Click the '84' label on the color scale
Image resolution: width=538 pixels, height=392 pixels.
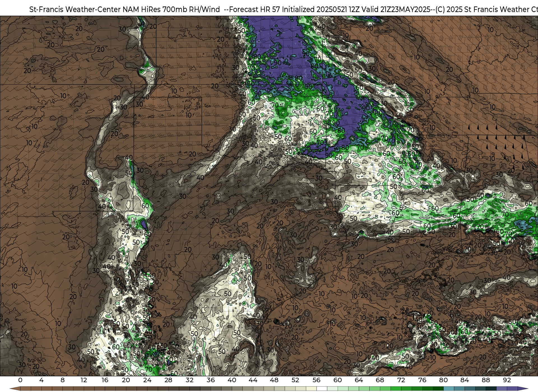[x=465, y=380]
